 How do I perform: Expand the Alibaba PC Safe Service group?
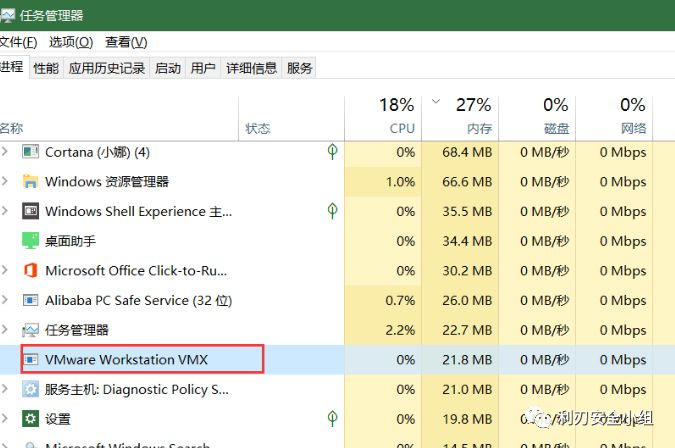click(5, 300)
